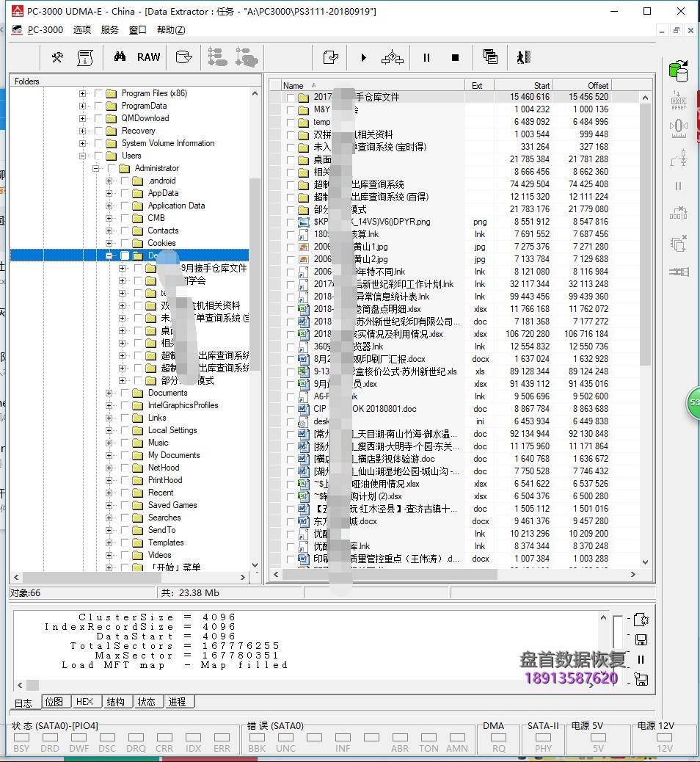Click the 进程 tab button
The image size is (700, 762).
point(178,702)
